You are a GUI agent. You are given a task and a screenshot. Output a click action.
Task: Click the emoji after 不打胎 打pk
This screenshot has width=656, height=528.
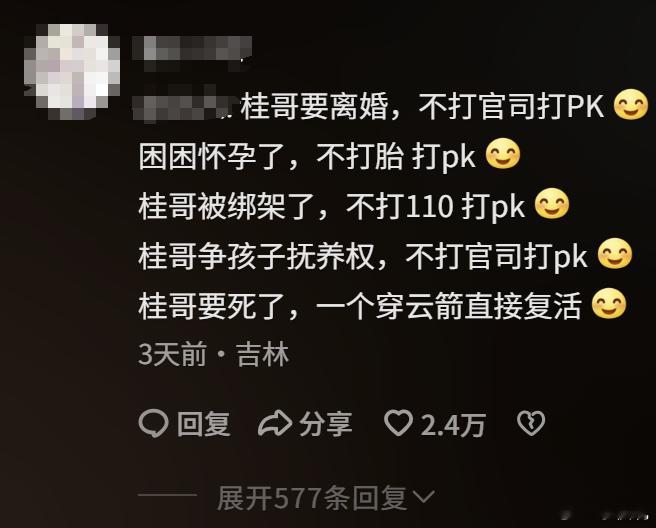[x=503, y=154]
